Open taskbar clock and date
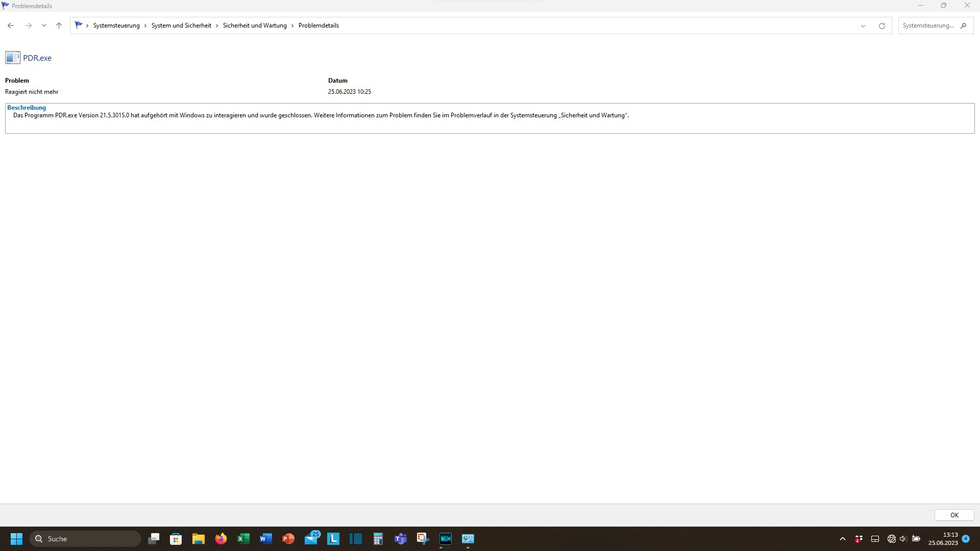Screen dimensions: 980x551 pyautogui.click(x=943, y=539)
